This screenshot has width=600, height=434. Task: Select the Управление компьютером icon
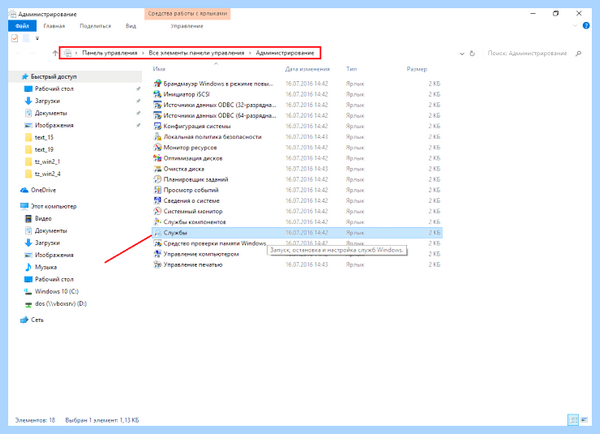point(157,254)
